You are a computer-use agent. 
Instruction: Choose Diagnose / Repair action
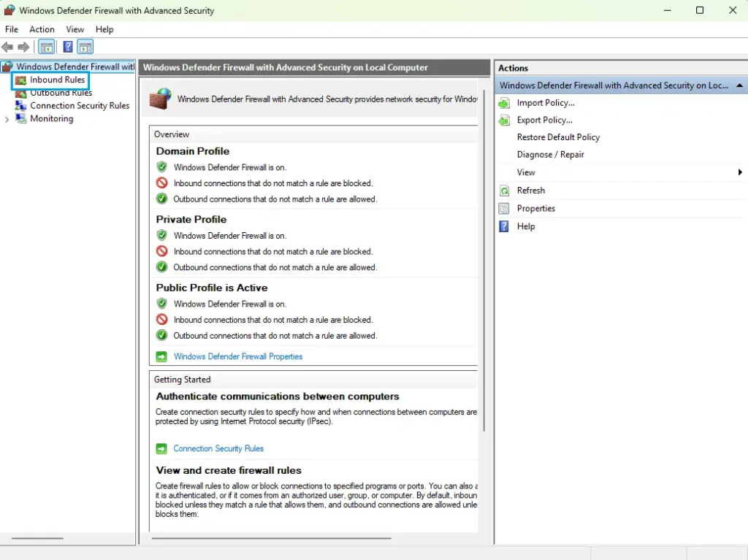pos(551,154)
